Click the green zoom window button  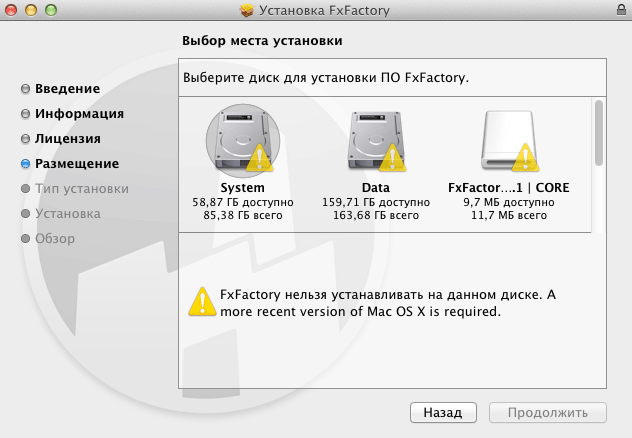tap(51, 10)
